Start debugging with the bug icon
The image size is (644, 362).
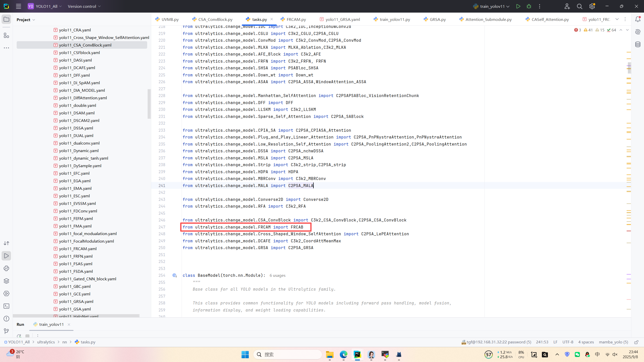[x=529, y=6]
